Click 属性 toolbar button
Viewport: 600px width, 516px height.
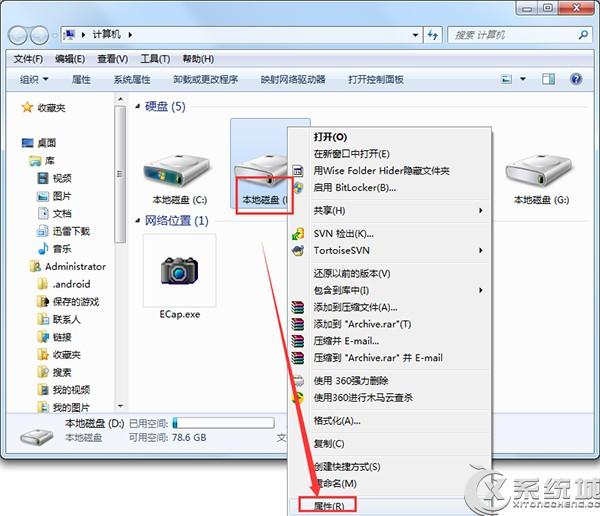(81, 79)
